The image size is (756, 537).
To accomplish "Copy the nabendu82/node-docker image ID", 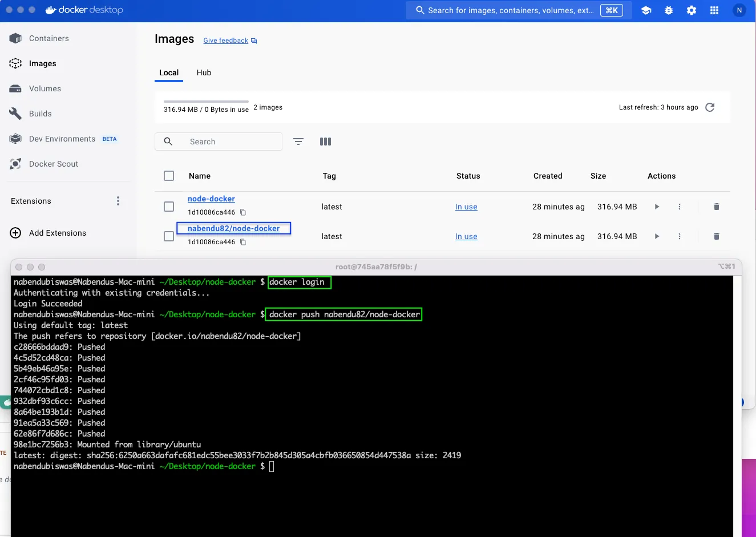I will 243,242.
